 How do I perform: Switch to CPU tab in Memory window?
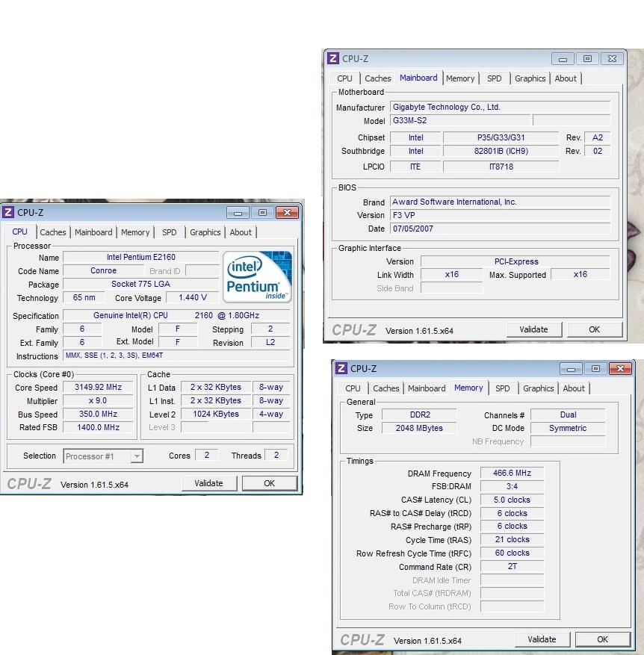[353, 388]
